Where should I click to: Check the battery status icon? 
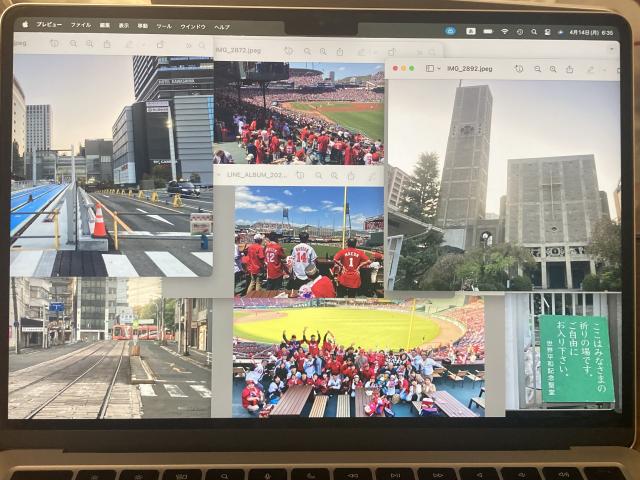click(488, 31)
